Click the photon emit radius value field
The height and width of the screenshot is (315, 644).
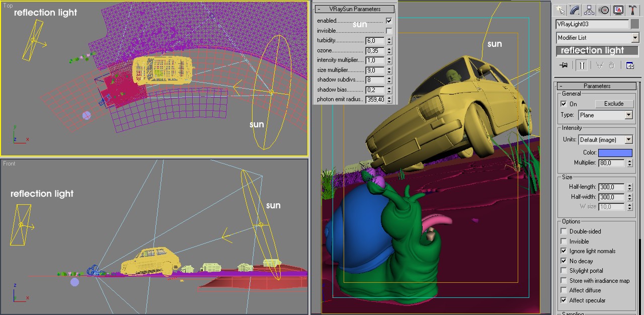(x=375, y=100)
